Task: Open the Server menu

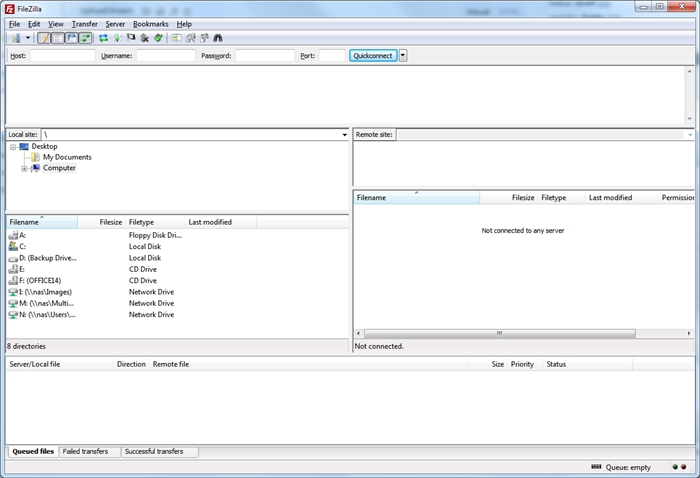Action: (115, 24)
